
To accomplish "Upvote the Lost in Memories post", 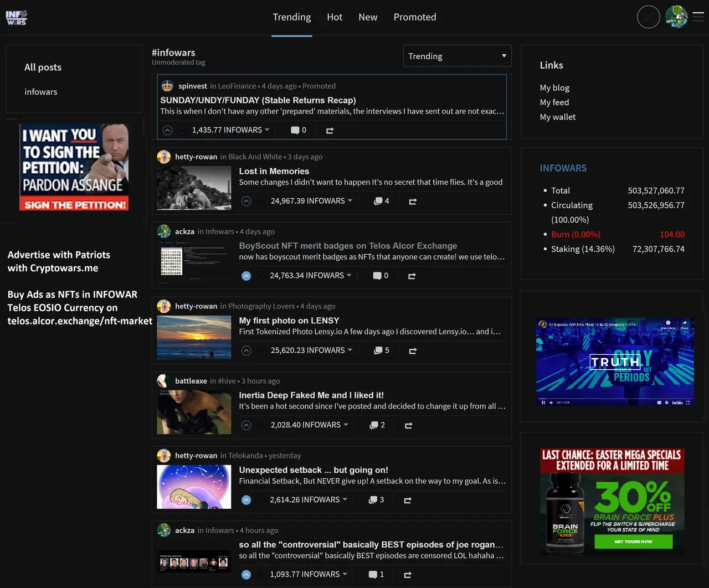I will point(246,201).
